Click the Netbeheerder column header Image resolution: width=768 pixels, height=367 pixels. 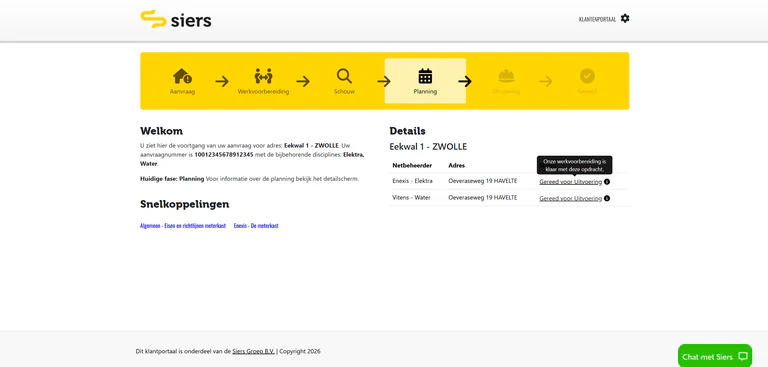(412, 166)
